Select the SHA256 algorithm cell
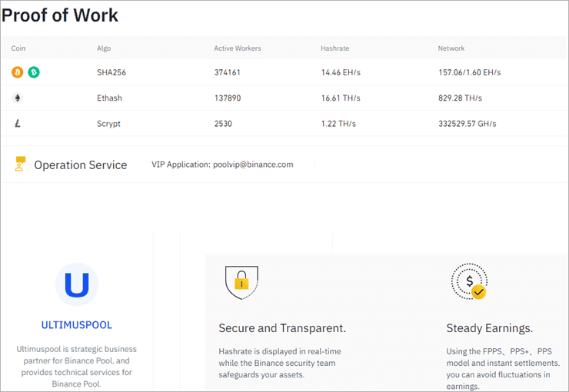The image size is (569, 392). pyautogui.click(x=111, y=72)
